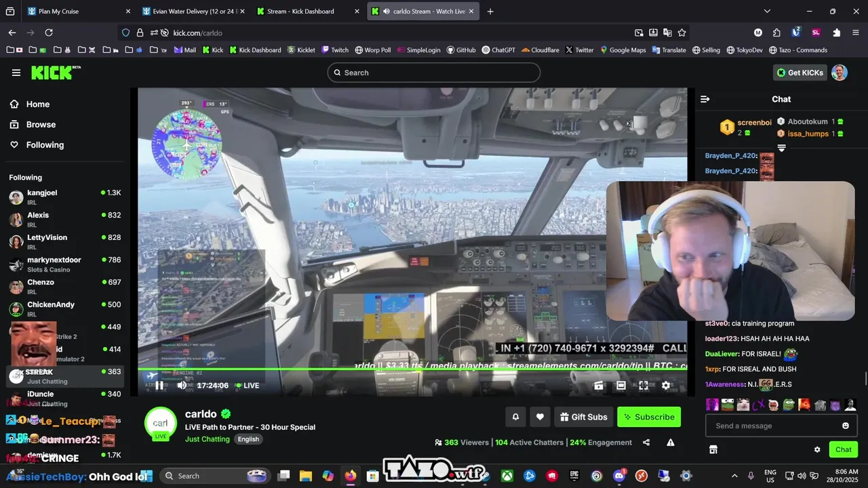
Task: Open carldo channel avatar
Action: click(161, 424)
